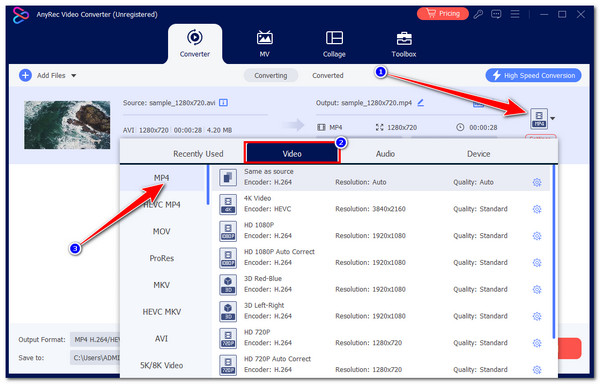
Task: Click the 3D Left-Right preset icon
Action: click(x=228, y=311)
